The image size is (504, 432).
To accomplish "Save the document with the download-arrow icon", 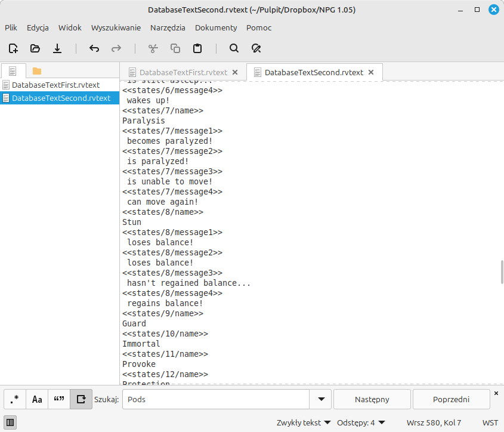I will click(57, 48).
